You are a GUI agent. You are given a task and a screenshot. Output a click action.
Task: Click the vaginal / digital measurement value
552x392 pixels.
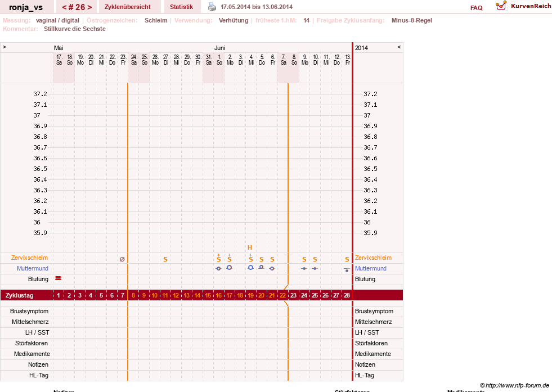[57, 20]
